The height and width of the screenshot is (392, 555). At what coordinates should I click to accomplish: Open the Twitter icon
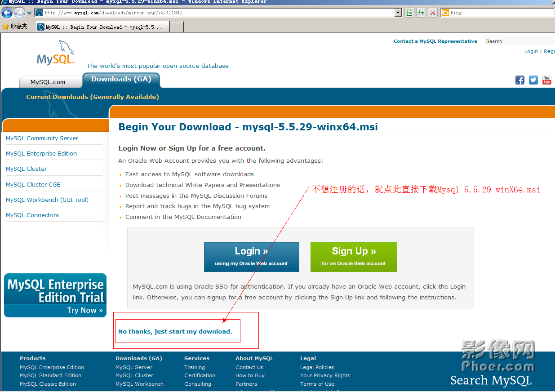pyautogui.click(x=533, y=80)
